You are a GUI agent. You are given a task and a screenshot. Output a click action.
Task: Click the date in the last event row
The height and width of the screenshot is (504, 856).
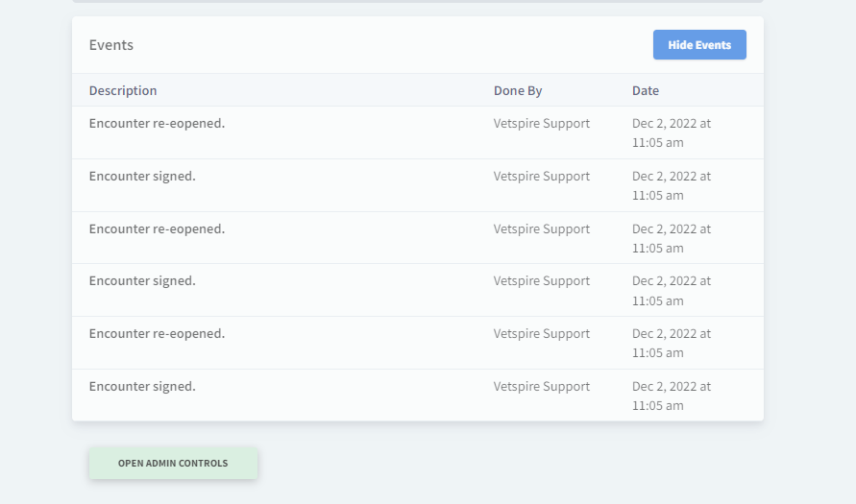(x=671, y=396)
